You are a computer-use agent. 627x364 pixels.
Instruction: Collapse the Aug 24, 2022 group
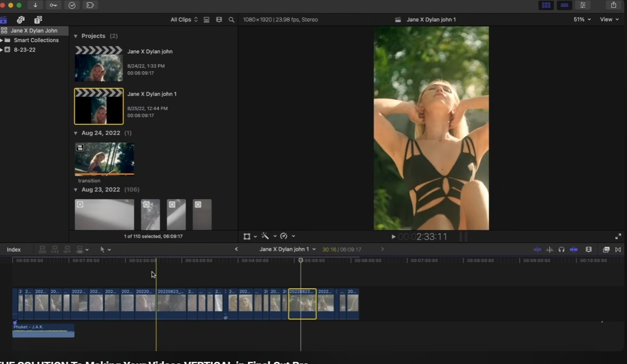76,133
